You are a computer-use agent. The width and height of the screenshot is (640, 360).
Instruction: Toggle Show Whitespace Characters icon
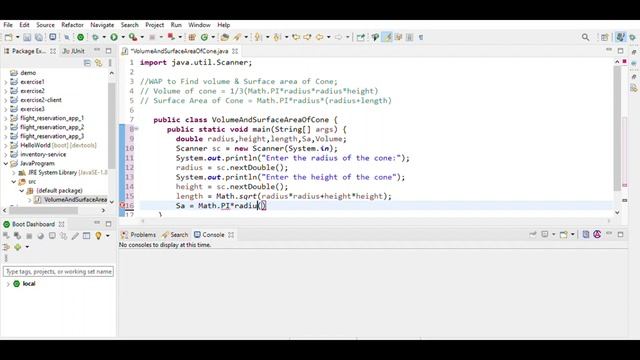pyautogui.click(x=421, y=37)
